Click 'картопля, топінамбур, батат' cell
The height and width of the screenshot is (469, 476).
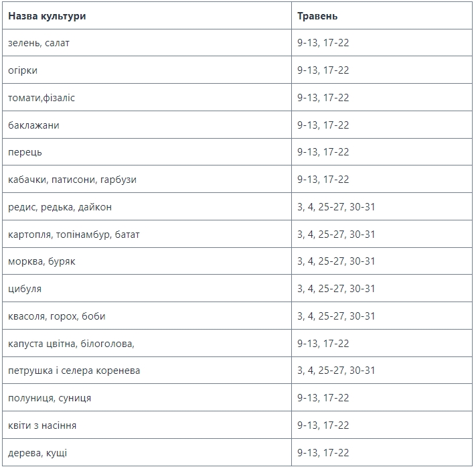coord(74,234)
